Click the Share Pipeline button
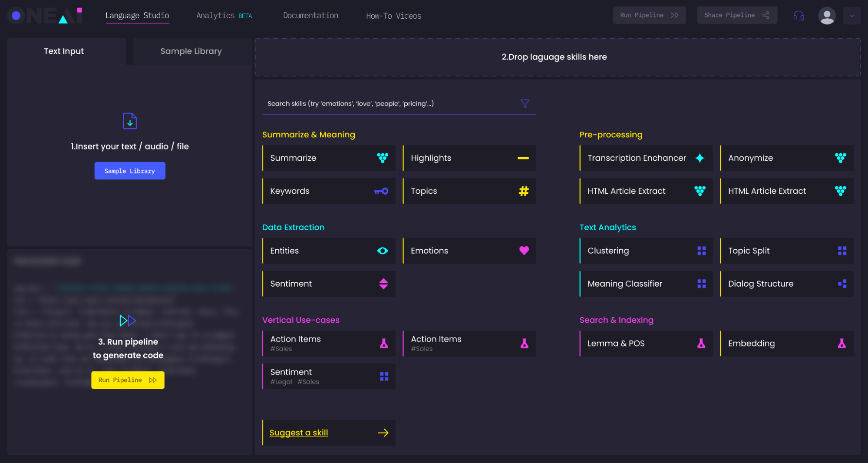Image resolution: width=868 pixels, height=463 pixels. click(x=736, y=15)
